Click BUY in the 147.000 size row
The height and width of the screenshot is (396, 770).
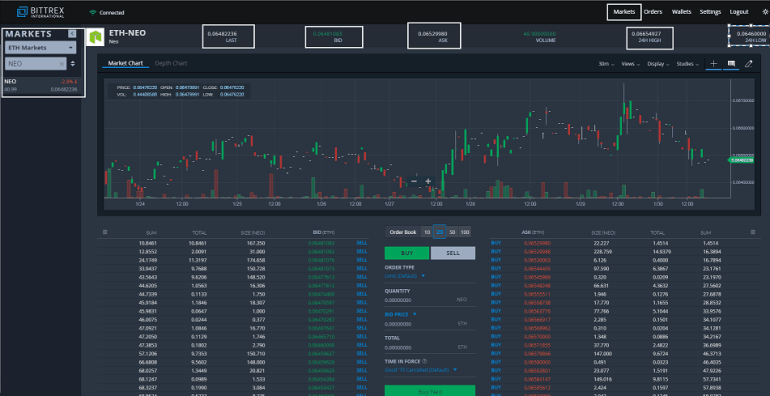[x=496, y=353]
